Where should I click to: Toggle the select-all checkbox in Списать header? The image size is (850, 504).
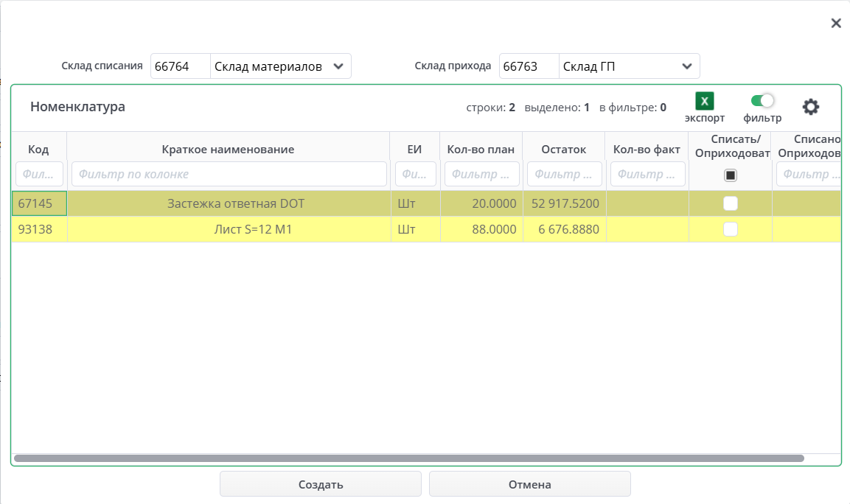coord(730,175)
